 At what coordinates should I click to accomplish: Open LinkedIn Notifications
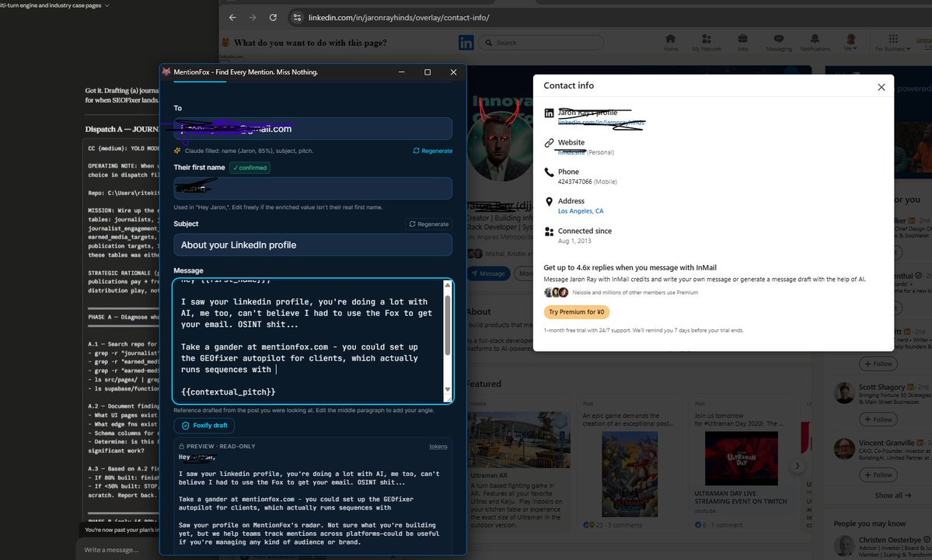coord(815,42)
